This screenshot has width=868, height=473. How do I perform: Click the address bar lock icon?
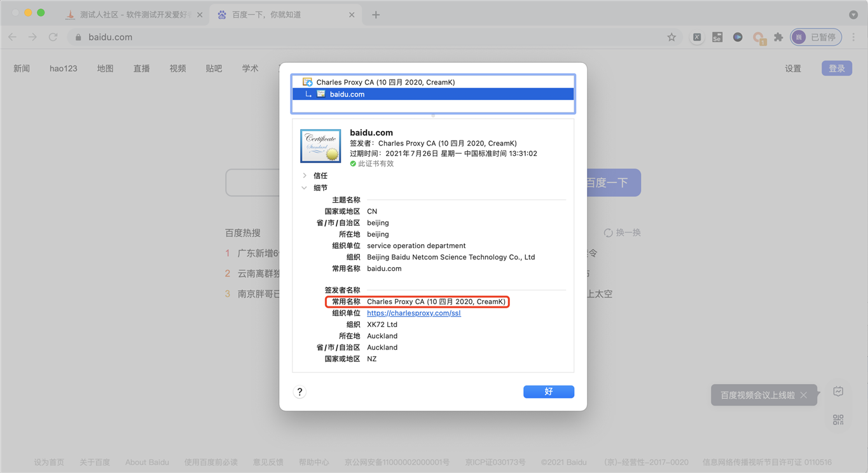[x=78, y=37]
